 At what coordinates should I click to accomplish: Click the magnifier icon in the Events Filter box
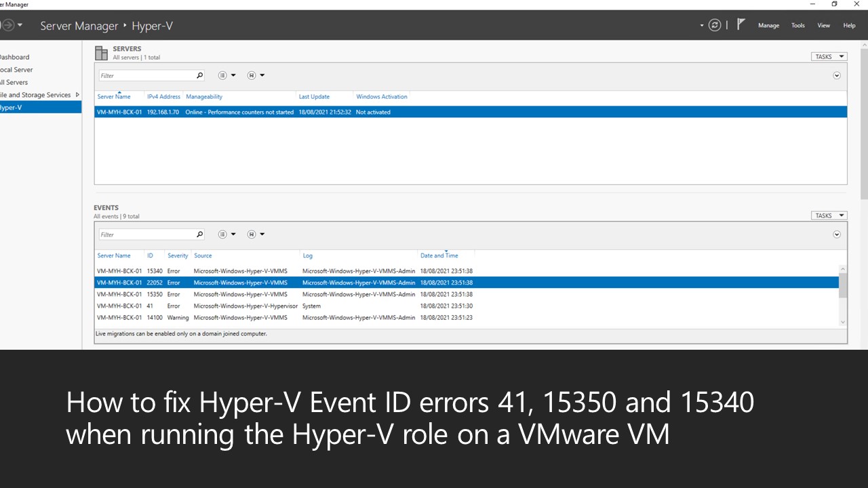point(199,234)
